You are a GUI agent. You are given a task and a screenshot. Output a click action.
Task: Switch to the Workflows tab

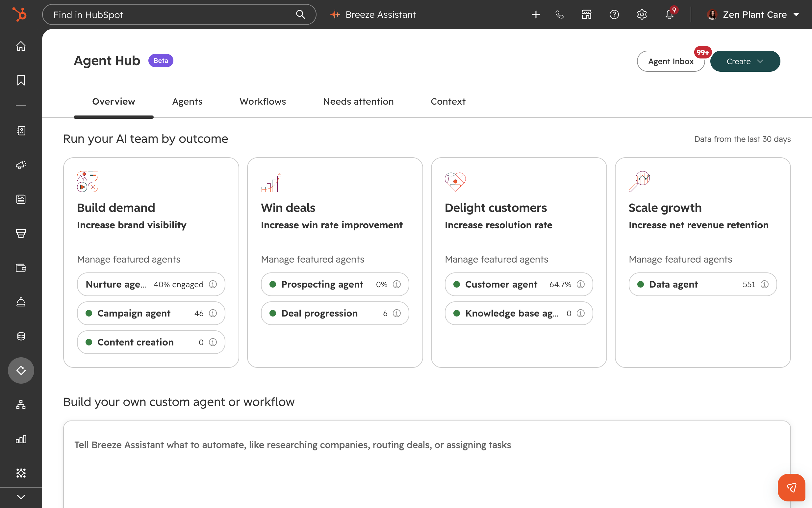coord(262,101)
